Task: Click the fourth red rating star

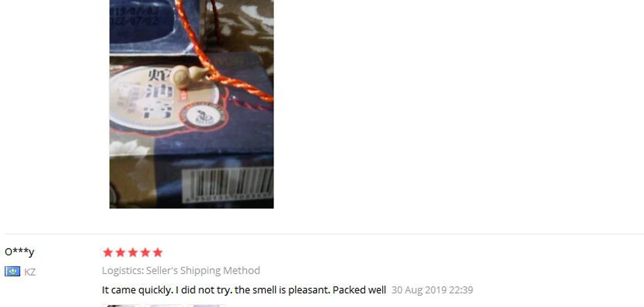Action: pos(145,252)
